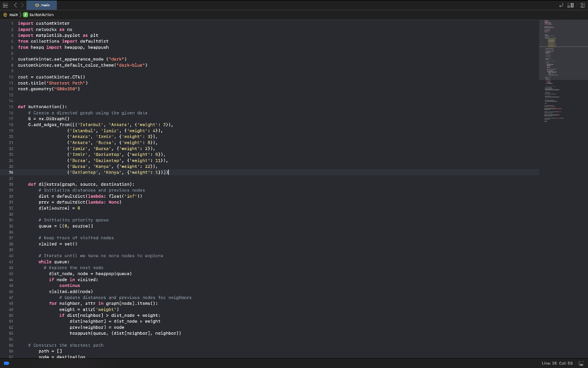Click 'Keep track of visited nodes' comment
Image resolution: width=588 pixels, height=368 pixels.
point(76,237)
